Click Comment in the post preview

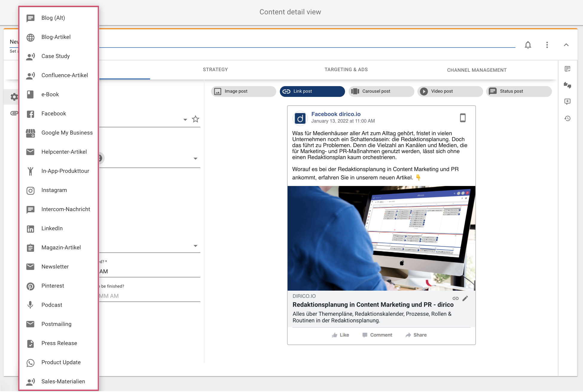(377, 335)
